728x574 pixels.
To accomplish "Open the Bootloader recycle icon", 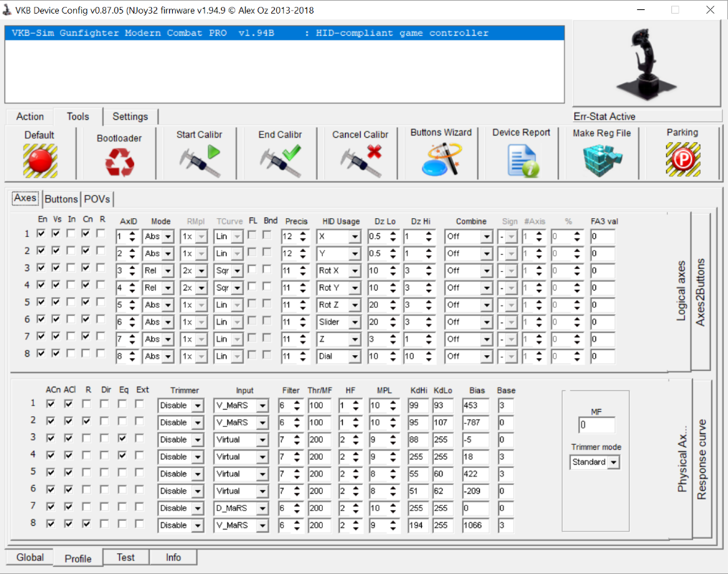I will [x=119, y=162].
